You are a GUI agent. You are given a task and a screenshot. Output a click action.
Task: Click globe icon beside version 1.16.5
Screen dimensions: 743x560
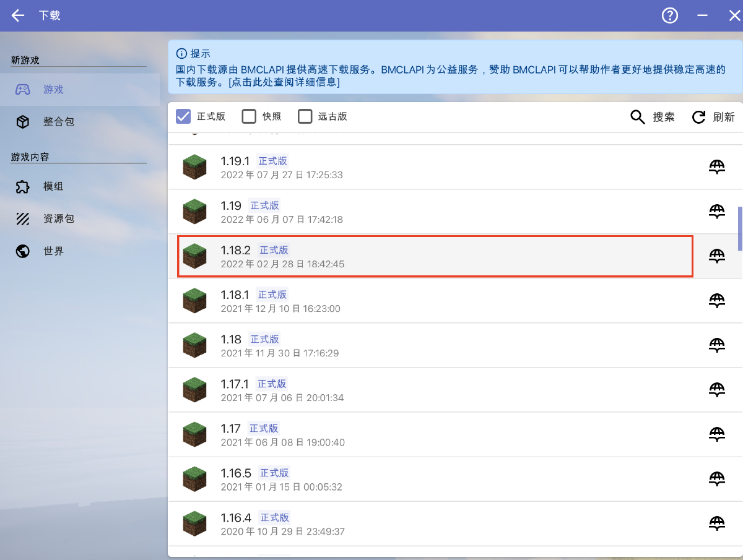click(x=716, y=479)
